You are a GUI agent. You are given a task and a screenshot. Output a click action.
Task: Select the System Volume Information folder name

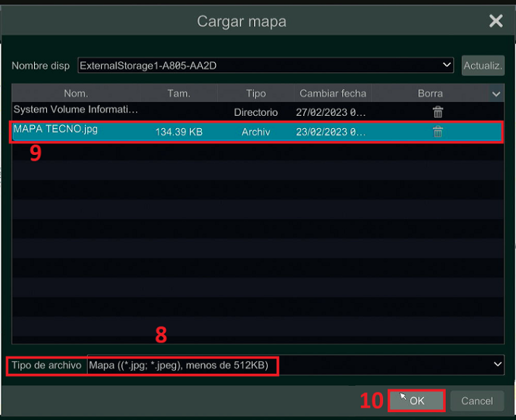point(75,110)
